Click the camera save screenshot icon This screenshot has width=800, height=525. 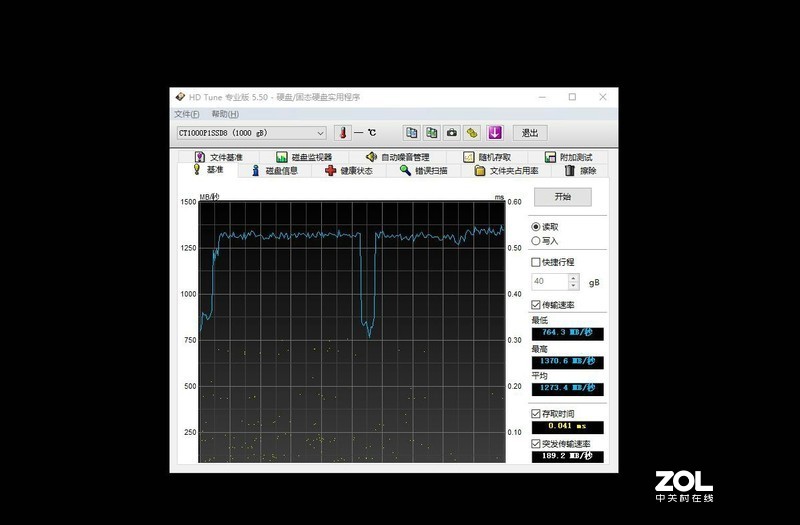point(452,133)
